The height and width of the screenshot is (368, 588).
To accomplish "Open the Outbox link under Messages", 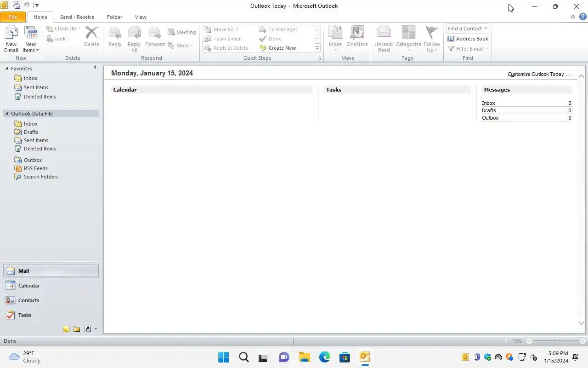I will 490,118.
